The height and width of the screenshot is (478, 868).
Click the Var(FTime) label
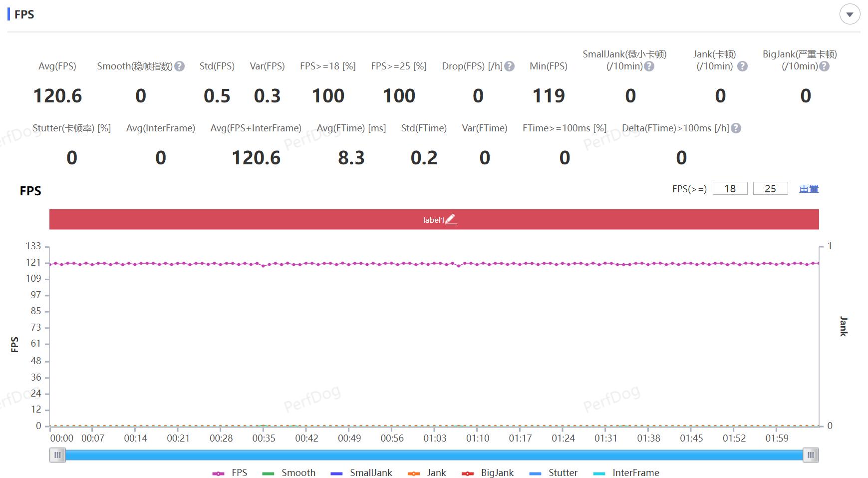tap(485, 128)
